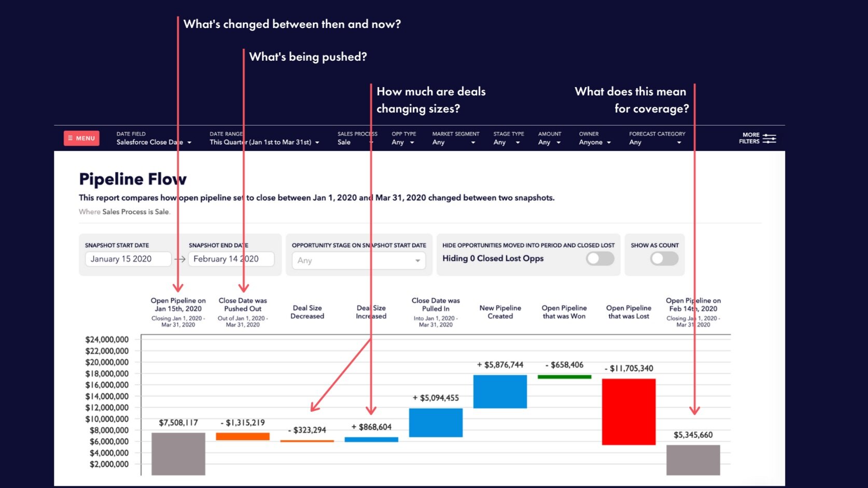Viewport: 868px width, 488px height.
Task: Select the thin orange Deal Size Decreased bar
Action: [x=307, y=441]
